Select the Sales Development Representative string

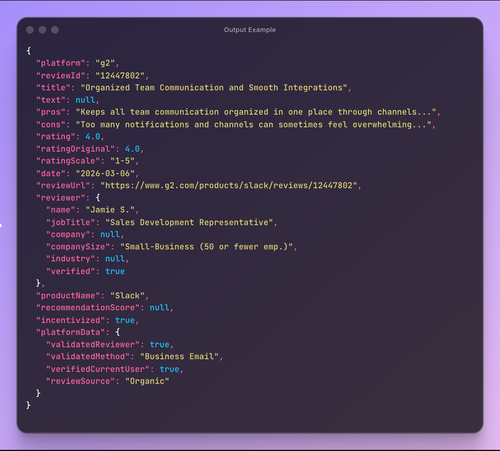click(189, 222)
